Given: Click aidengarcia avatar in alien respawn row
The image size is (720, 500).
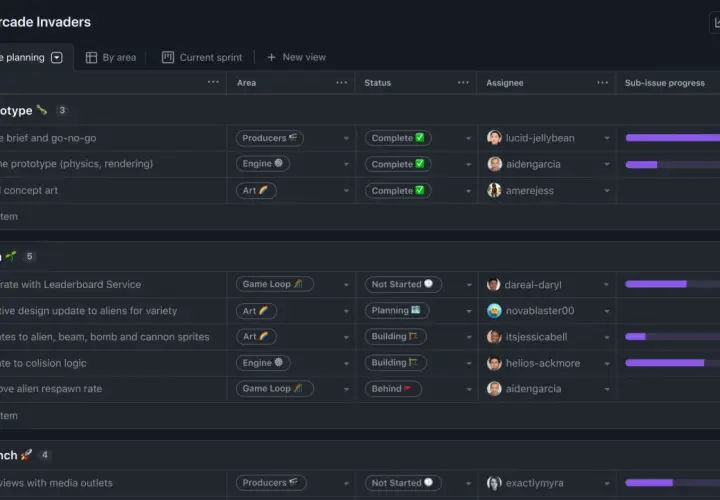Looking at the screenshot, I should [x=494, y=389].
